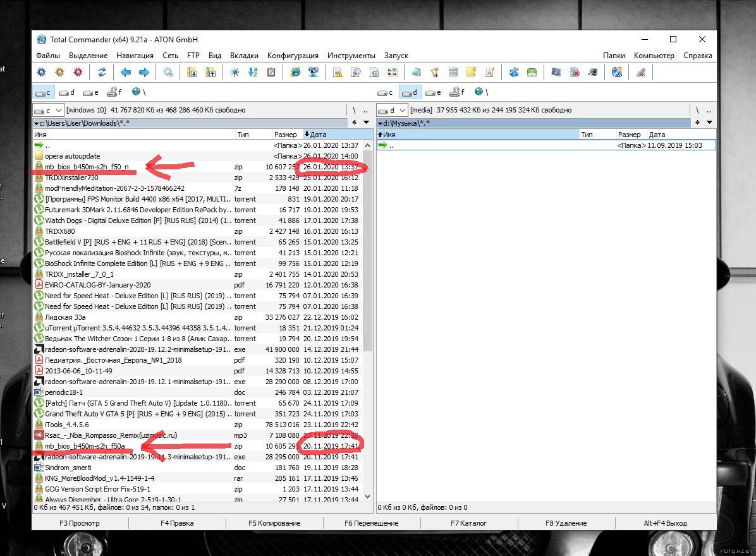Image resolution: width=756 pixels, height=556 pixels.
Task: Click the pale double-gear toolbar icon
Action: [x=168, y=72]
